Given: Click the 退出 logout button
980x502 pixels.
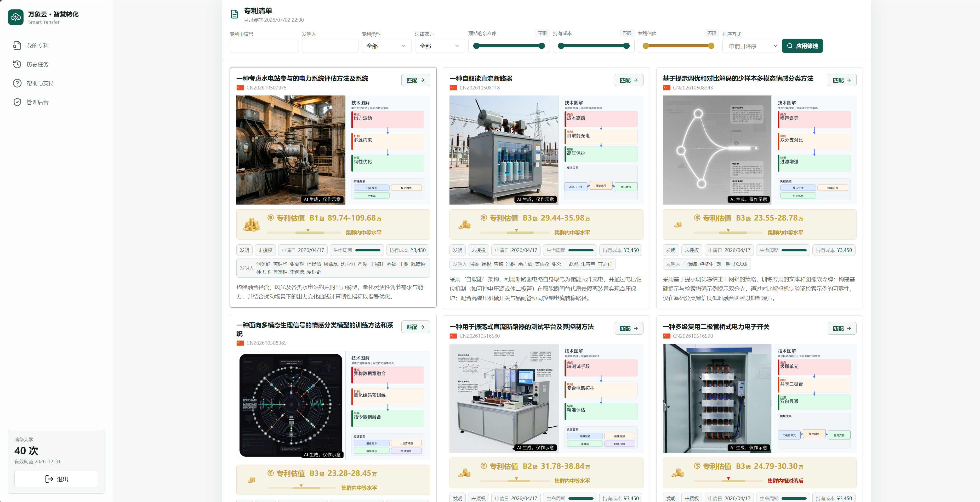Looking at the screenshot, I should pyautogui.click(x=56, y=479).
